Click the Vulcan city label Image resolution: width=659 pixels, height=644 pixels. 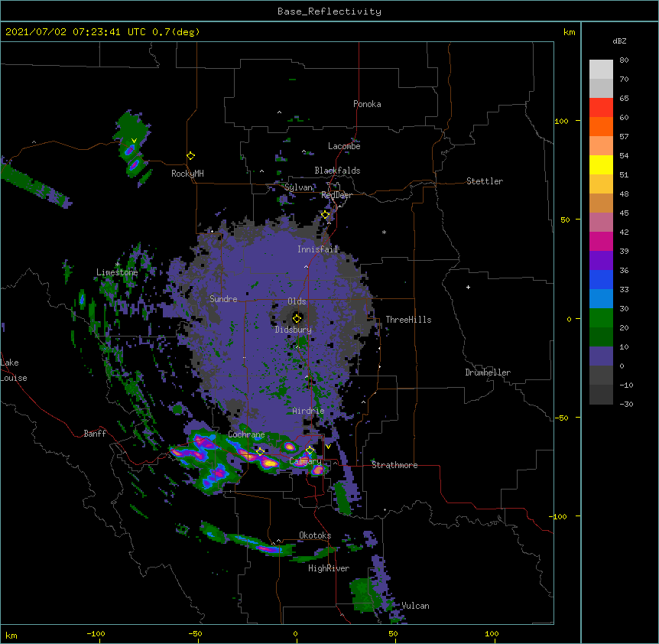click(x=415, y=606)
